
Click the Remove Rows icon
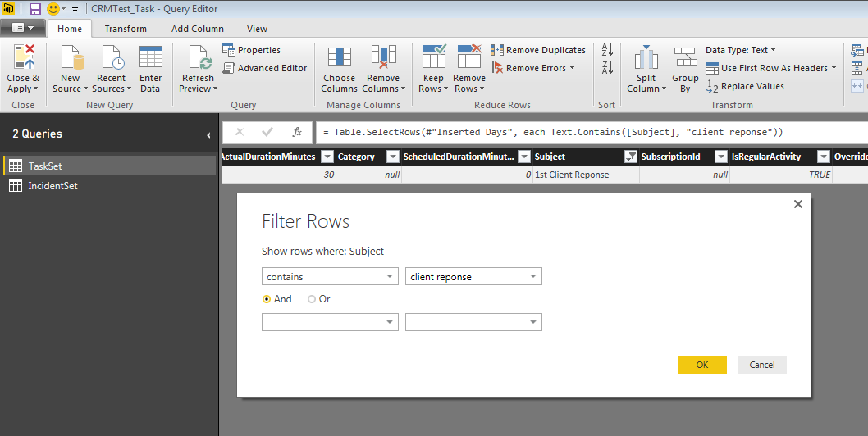469,57
